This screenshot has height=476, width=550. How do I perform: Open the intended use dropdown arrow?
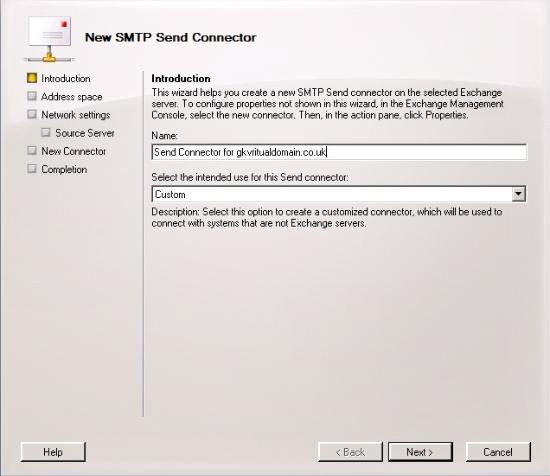518,194
